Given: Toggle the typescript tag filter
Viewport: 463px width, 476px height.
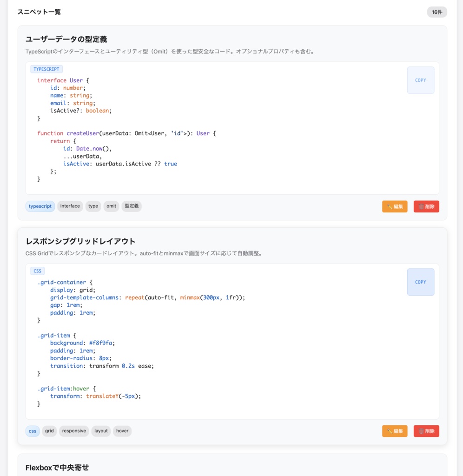Looking at the screenshot, I should point(40,206).
